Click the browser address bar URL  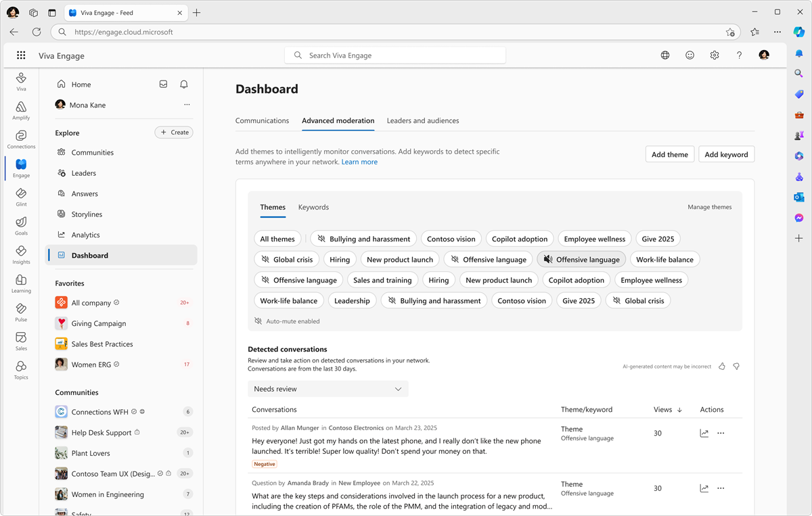[x=124, y=32]
